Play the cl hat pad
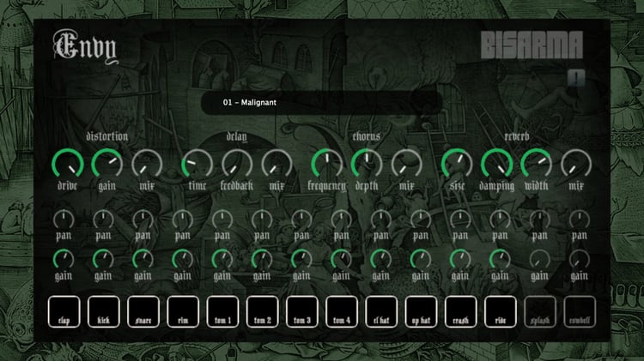 pos(381,312)
